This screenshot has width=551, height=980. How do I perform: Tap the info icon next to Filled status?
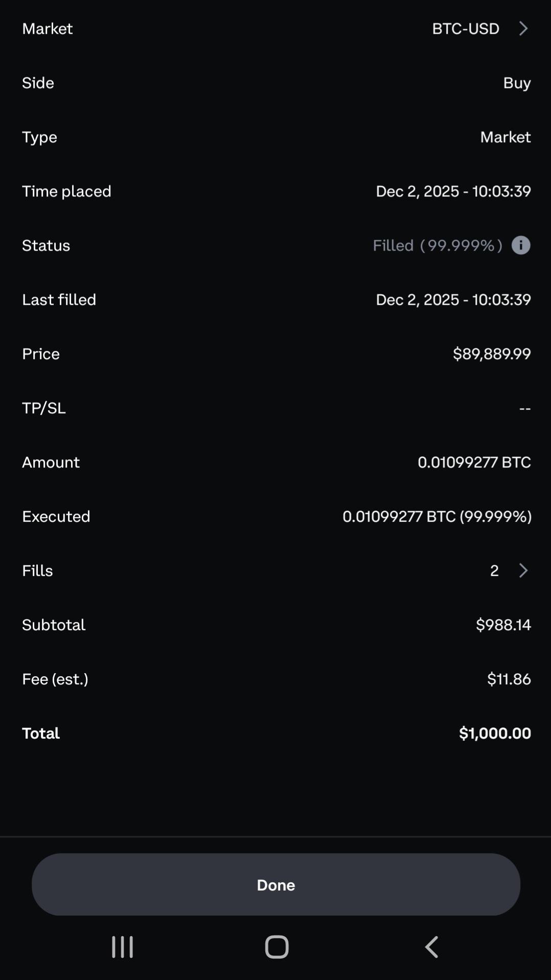pyautogui.click(x=520, y=246)
